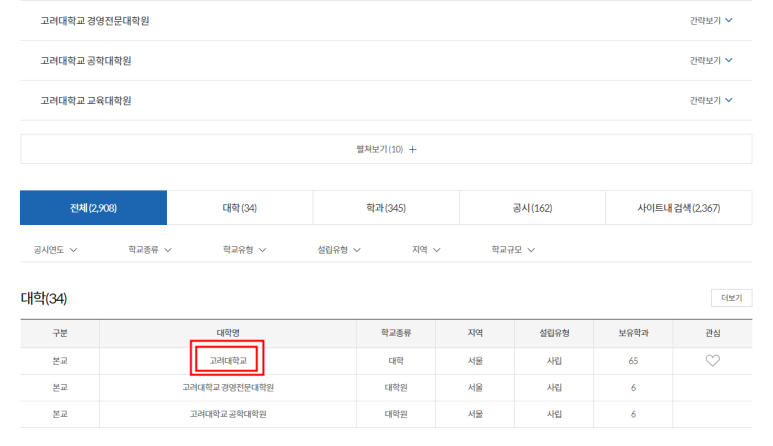Switch to the 학과(345) tab

click(x=386, y=208)
